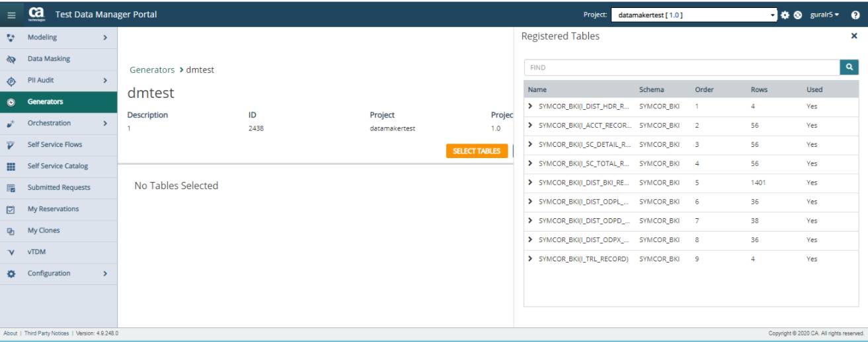Click the ID value 2438
Screen dimensions: 868x342
click(x=256, y=128)
